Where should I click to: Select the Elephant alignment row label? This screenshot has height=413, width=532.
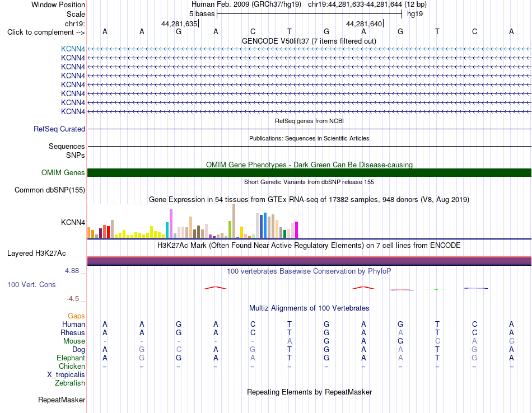pyautogui.click(x=71, y=358)
